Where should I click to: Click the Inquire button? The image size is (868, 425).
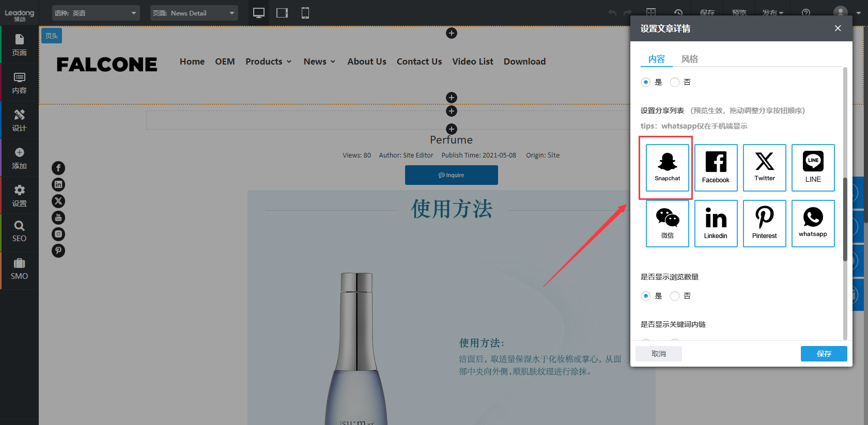[x=452, y=175]
